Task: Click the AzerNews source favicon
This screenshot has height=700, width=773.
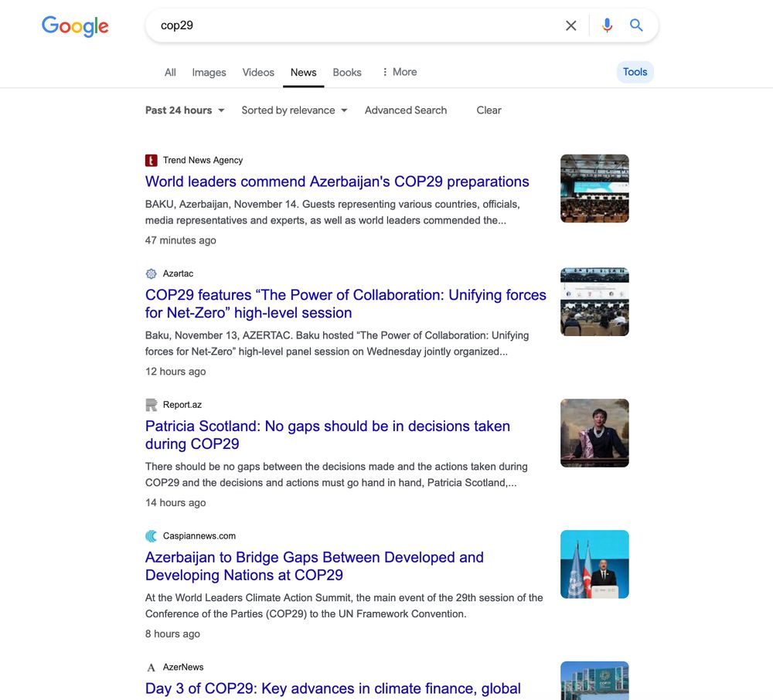Action: pyautogui.click(x=151, y=667)
